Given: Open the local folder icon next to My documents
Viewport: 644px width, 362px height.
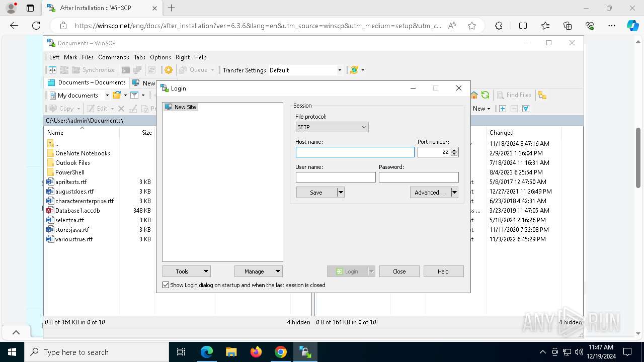Looking at the screenshot, I should pos(117,95).
